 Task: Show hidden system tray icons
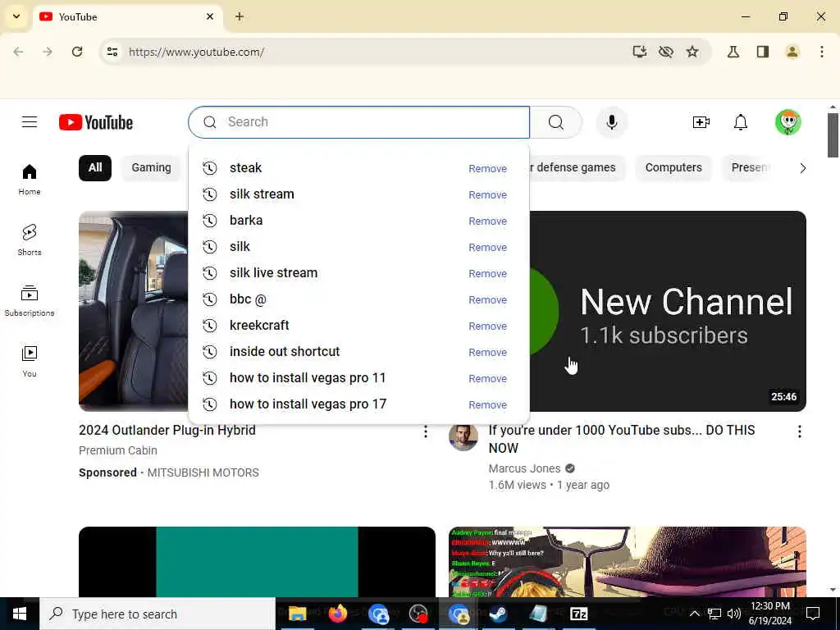[694, 614]
